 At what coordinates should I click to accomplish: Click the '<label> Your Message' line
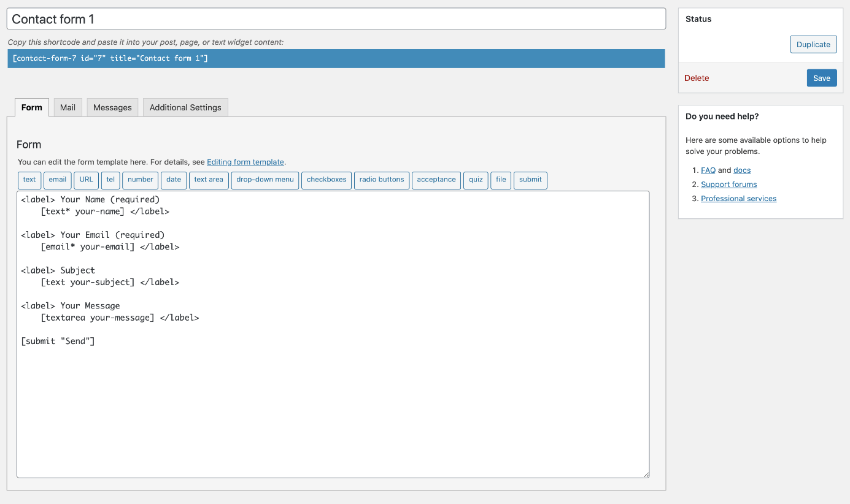point(71,305)
